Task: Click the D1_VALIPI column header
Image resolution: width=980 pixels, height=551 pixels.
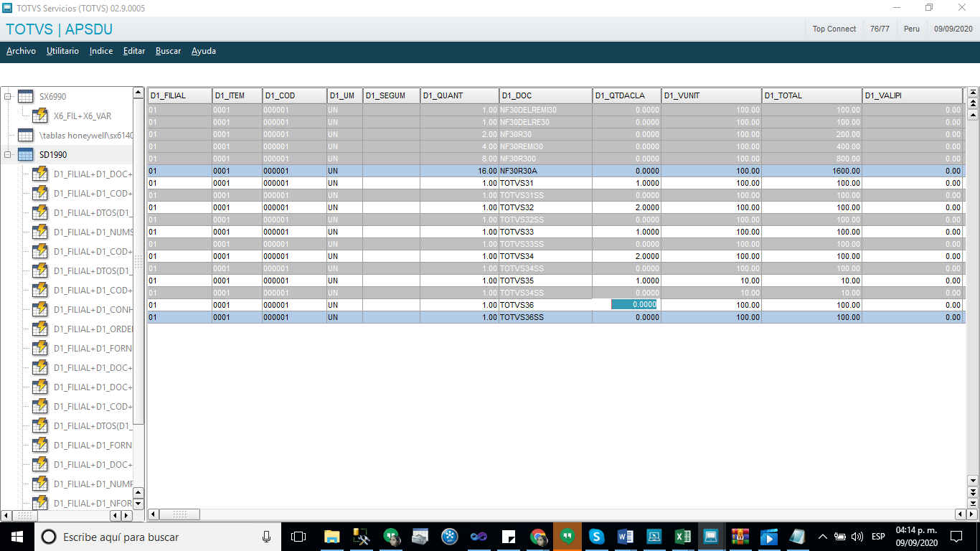Action: click(x=913, y=95)
